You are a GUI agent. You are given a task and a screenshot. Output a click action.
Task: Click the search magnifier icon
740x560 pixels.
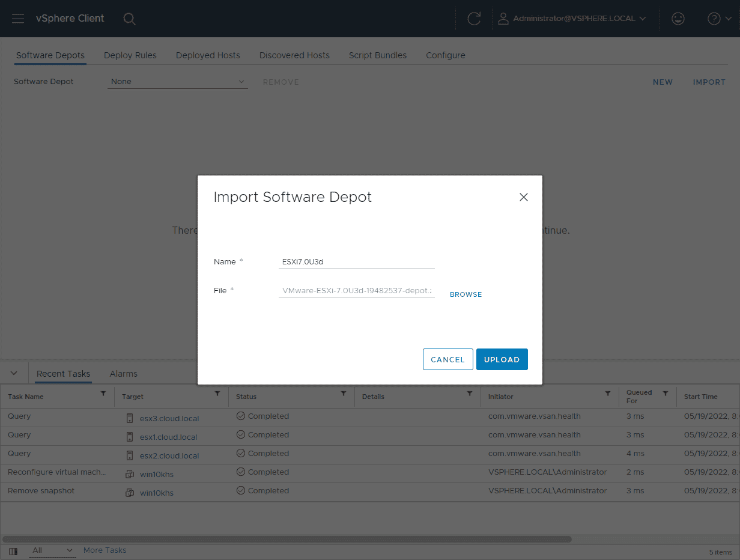[129, 19]
